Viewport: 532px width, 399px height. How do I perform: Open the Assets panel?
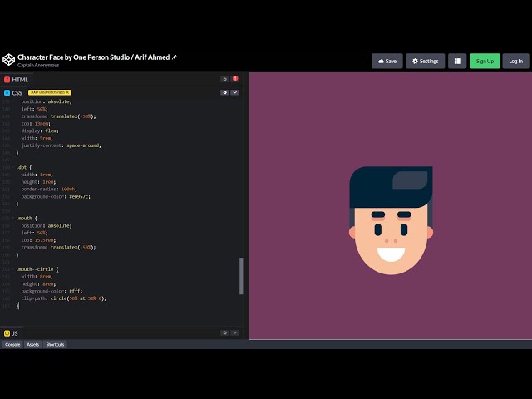(33, 344)
